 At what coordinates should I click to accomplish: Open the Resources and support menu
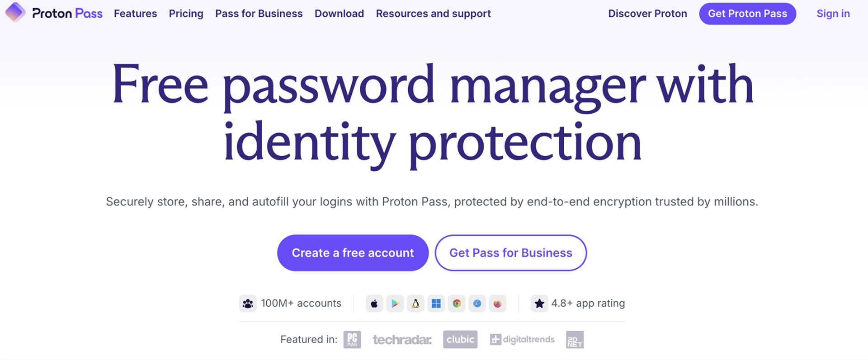pyautogui.click(x=433, y=14)
